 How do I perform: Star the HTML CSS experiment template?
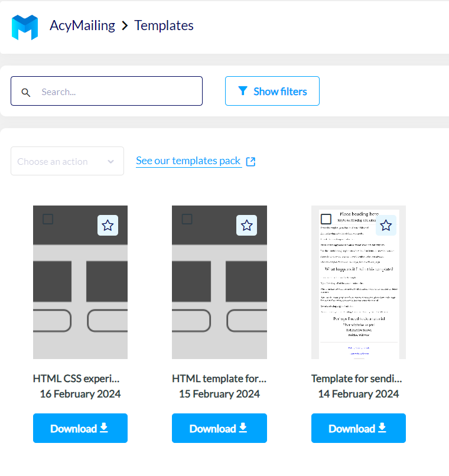(108, 225)
